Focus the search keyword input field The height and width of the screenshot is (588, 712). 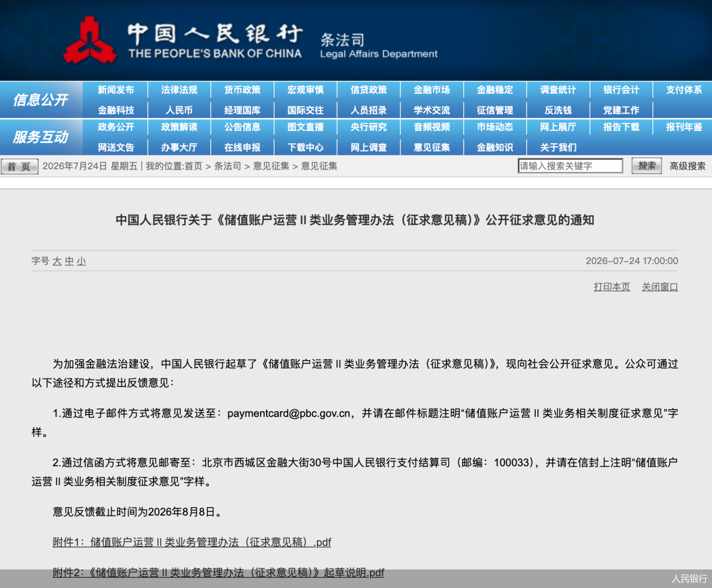(570, 166)
